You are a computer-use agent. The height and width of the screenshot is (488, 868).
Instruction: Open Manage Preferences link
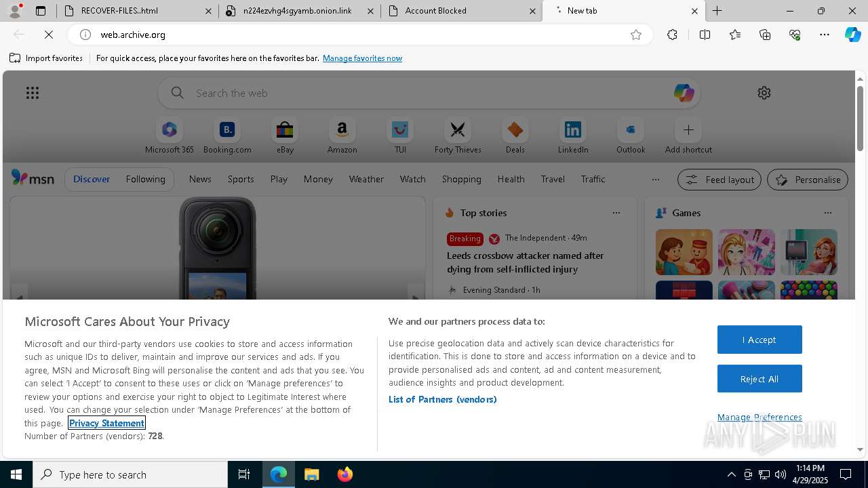click(x=759, y=417)
